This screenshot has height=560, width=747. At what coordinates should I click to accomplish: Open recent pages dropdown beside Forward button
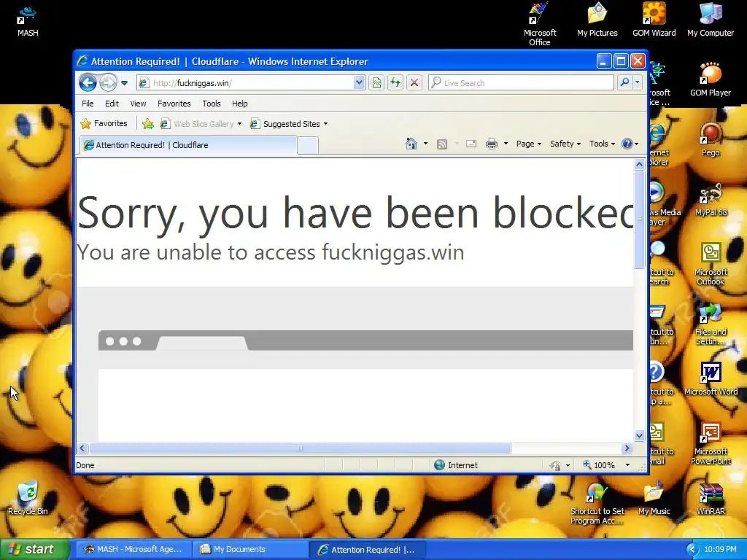[124, 83]
